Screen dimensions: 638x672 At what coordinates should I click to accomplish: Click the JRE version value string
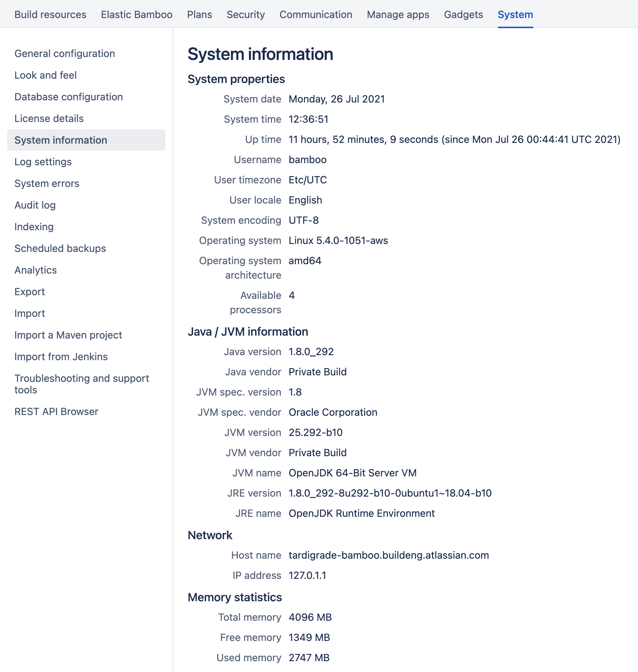(x=390, y=493)
